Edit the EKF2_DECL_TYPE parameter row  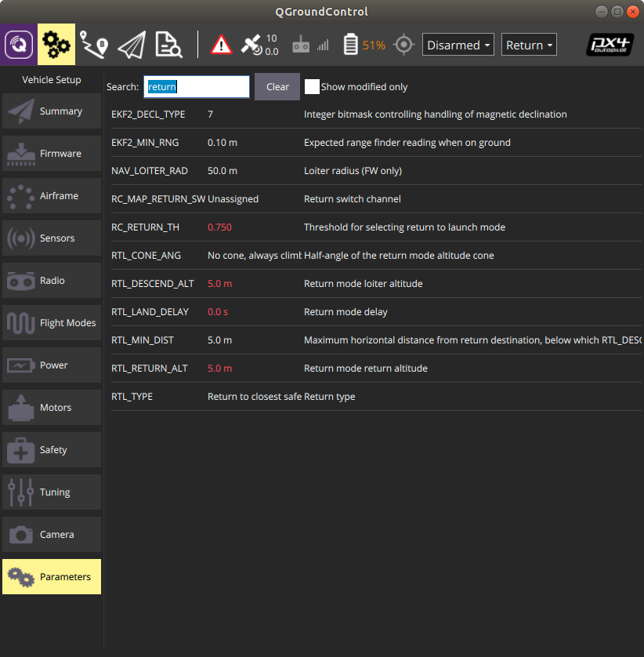[x=376, y=114]
